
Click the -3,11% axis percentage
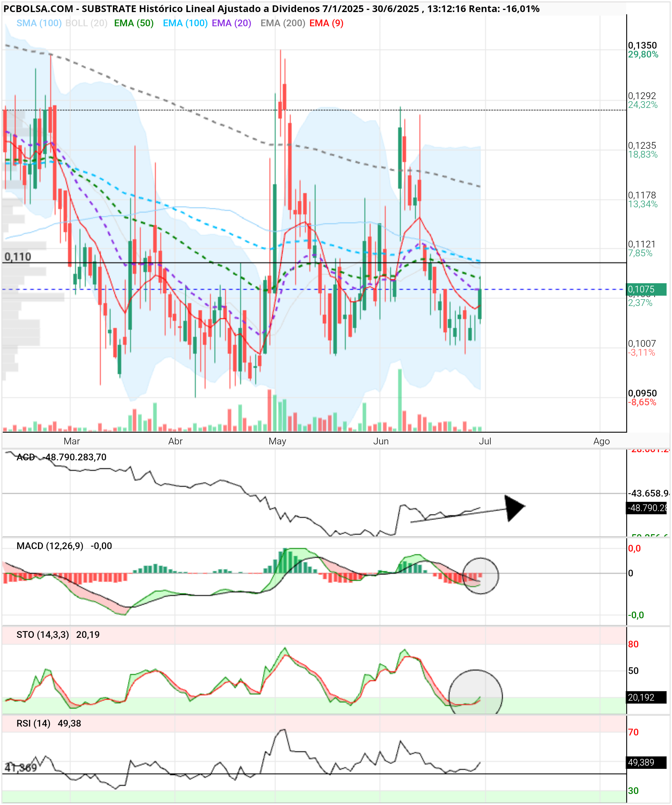pos(641,353)
